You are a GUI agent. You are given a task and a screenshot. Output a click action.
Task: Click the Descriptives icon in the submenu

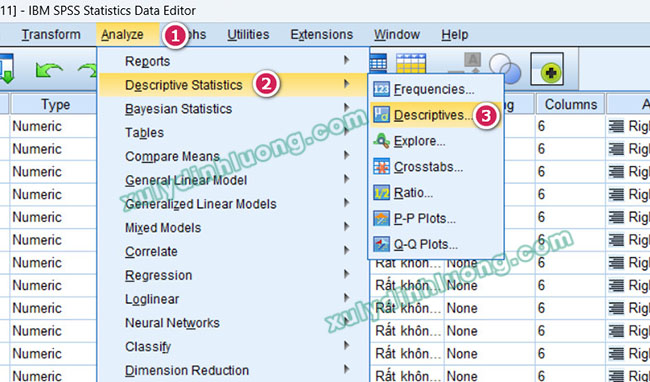[381, 115]
